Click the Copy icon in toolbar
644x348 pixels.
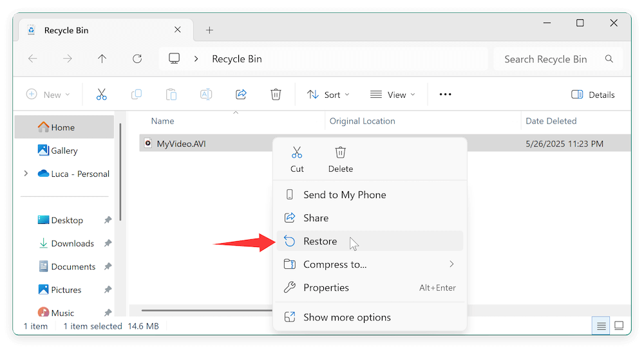(137, 95)
